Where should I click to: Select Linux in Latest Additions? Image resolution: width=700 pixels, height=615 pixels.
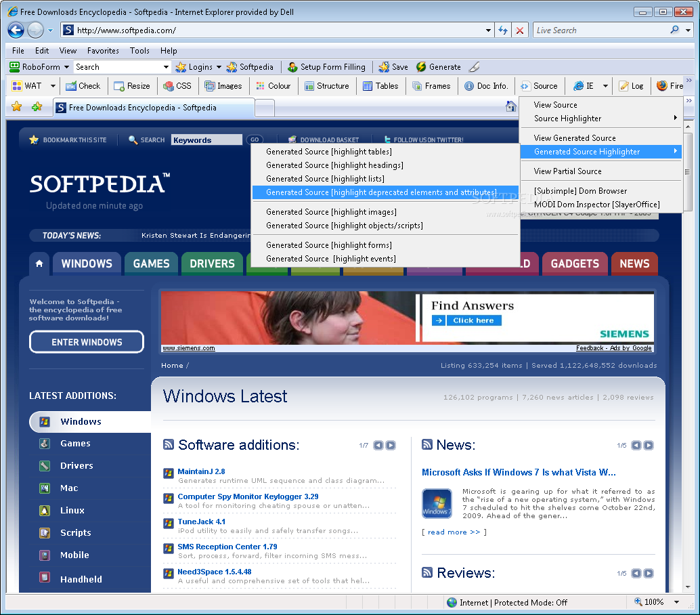pyautogui.click(x=72, y=510)
